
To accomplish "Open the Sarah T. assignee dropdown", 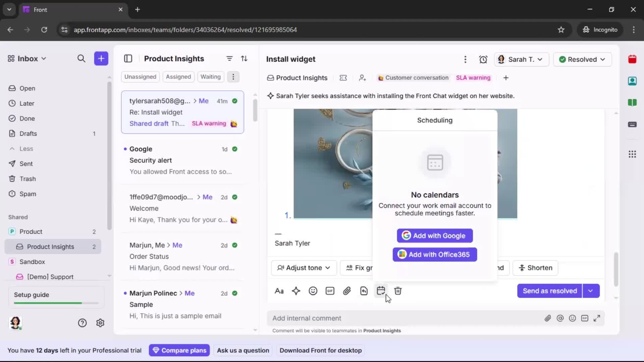I will point(521,59).
